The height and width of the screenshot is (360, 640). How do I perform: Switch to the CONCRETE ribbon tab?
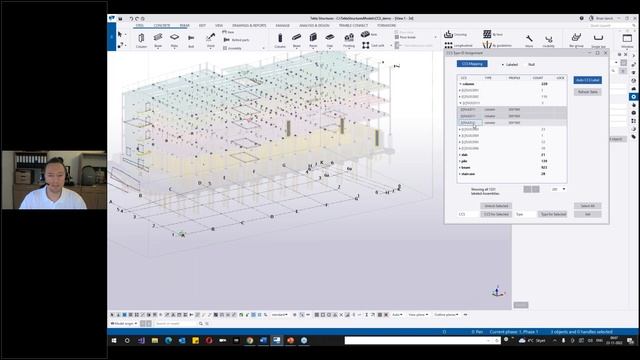[x=162, y=26]
